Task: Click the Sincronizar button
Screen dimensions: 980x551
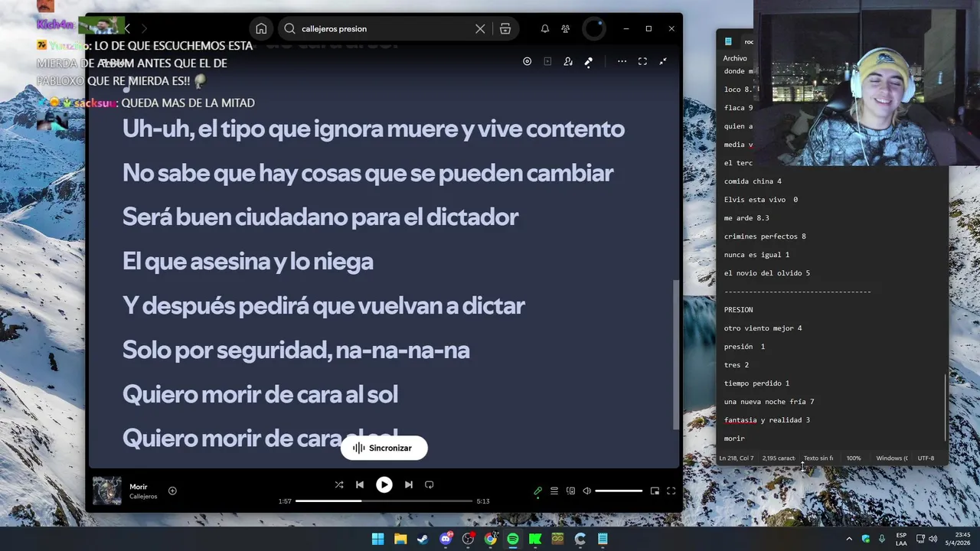Action: coord(384,448)
